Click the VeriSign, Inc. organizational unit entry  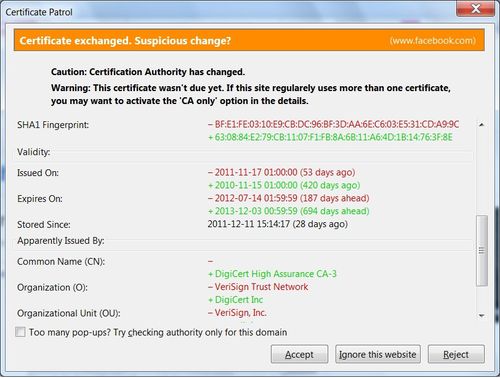[x=237, y=313]
